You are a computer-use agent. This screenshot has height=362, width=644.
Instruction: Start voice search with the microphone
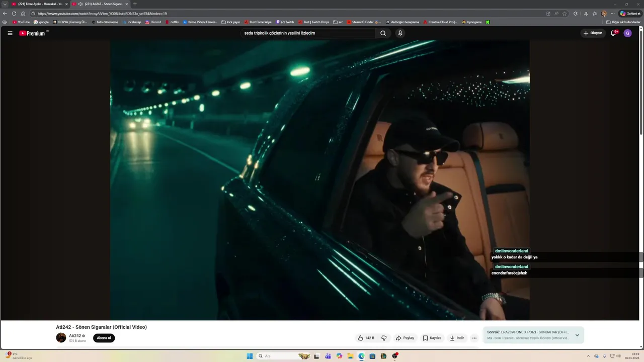(400, 33)
